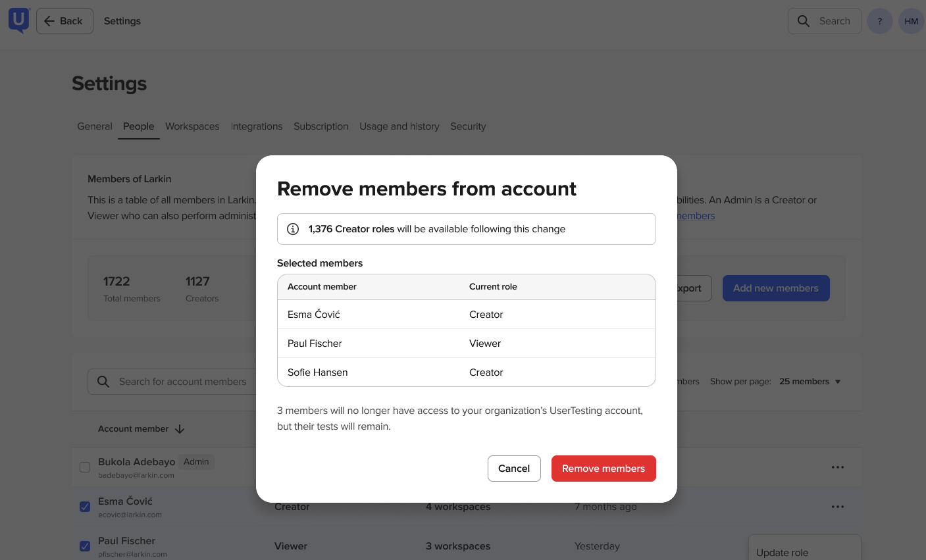The image size is (926, 560).
Task: Cancel the remove members dialog
Action: point(514,469)
